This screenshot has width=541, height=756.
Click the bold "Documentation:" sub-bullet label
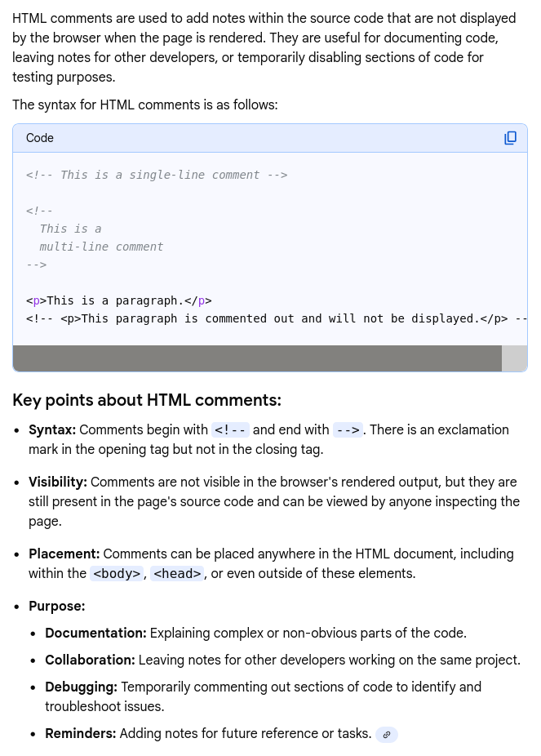[95, 633]
